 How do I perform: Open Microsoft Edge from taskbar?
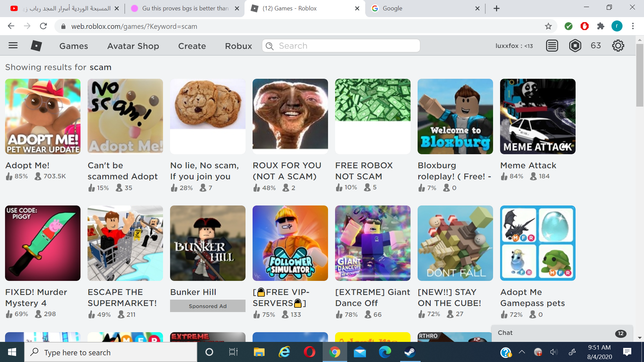(385, 352)
